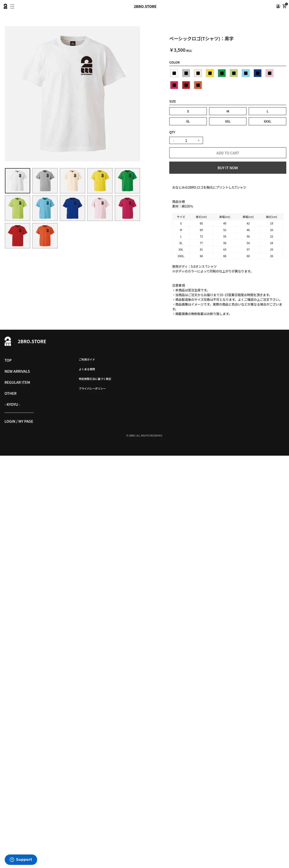The width and height of the screenshot is (289, 868).
Task: Click the main white T-shirt product image
Action: point(72,94)
